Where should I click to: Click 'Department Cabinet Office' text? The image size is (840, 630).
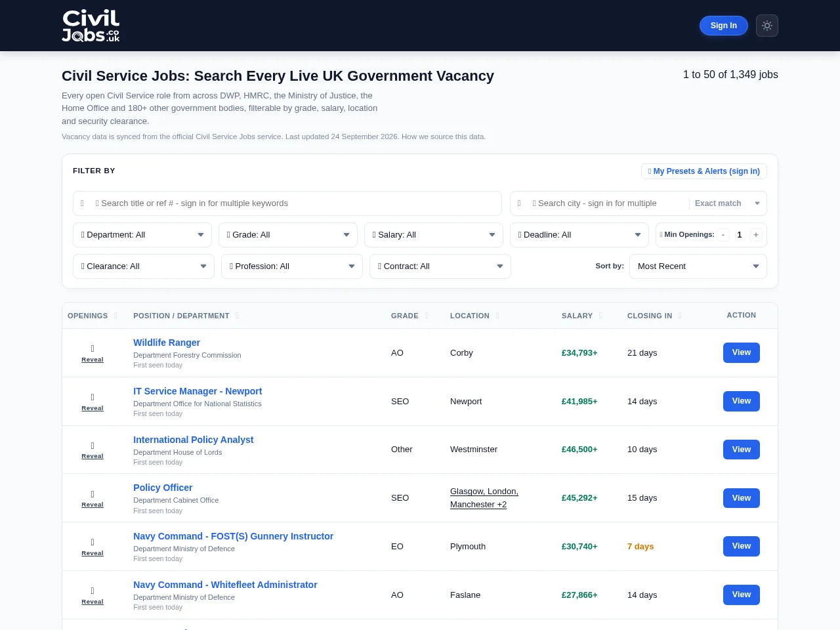tap(176, 500)
